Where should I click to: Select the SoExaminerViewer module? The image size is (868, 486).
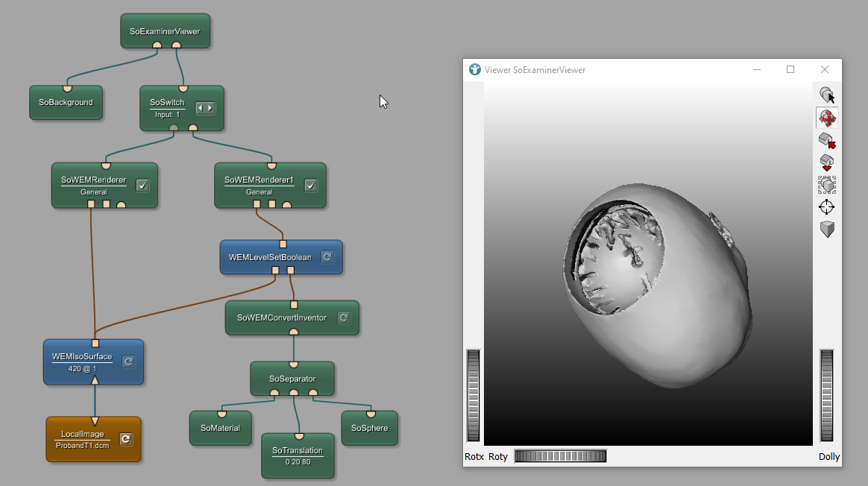point(165,31)
